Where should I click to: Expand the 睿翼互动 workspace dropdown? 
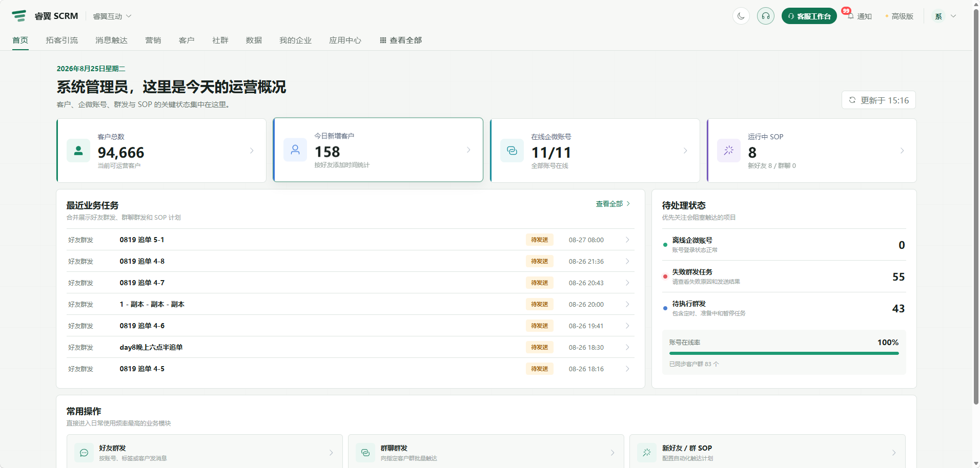tap(112, 16)
